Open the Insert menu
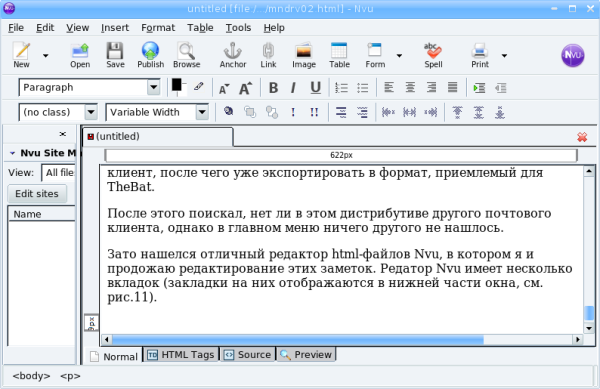600x389 pixels. (x=115, y=28)
